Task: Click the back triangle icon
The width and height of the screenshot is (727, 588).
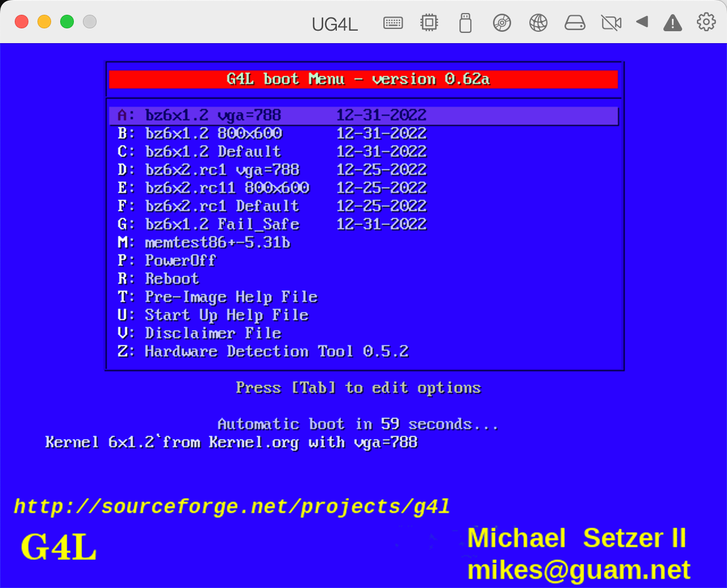Action: coord(642,23)
